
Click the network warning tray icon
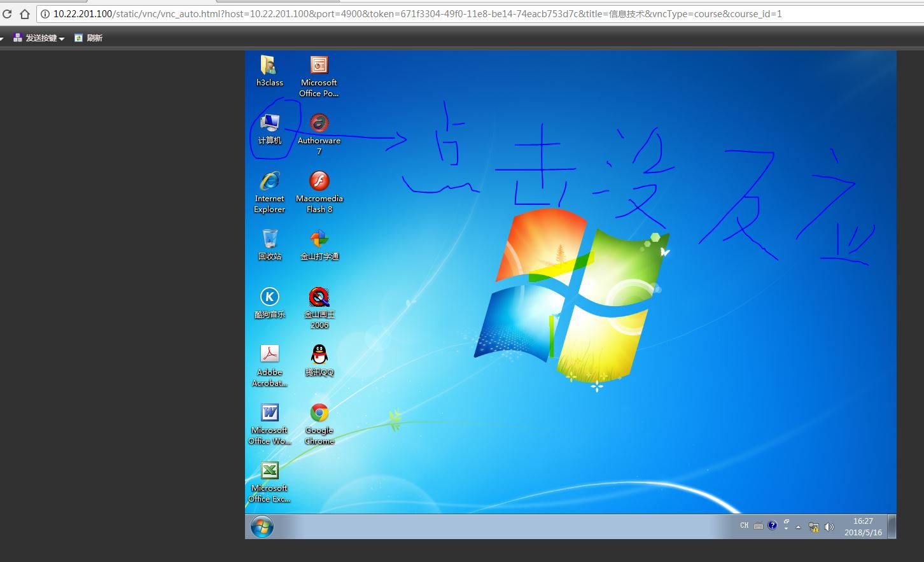tap(814, 527)
